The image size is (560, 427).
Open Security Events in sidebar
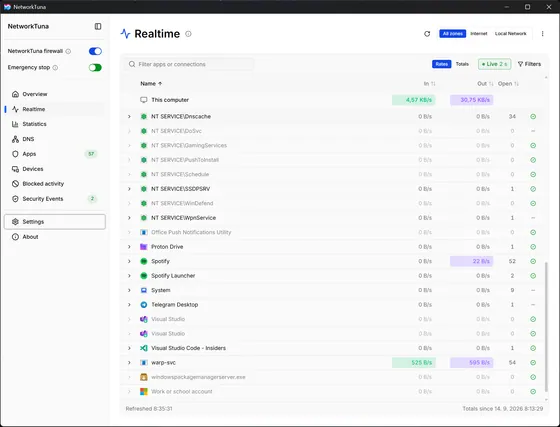[55, 199]
